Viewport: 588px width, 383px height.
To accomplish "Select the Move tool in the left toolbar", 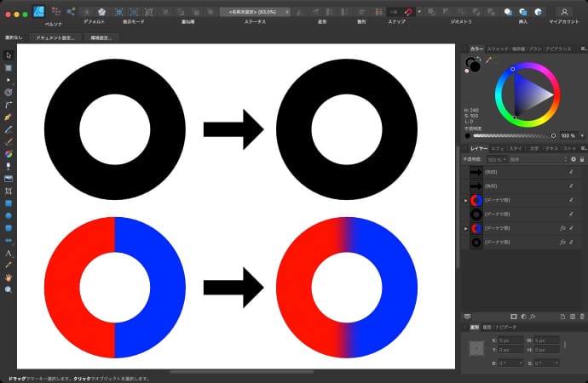I will (x=9, y=54).
